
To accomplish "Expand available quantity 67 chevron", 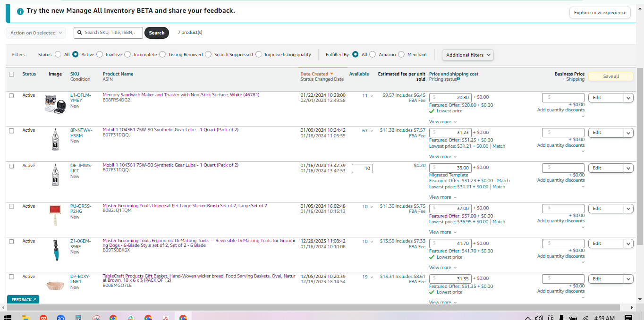I will (x=371, y=131).
